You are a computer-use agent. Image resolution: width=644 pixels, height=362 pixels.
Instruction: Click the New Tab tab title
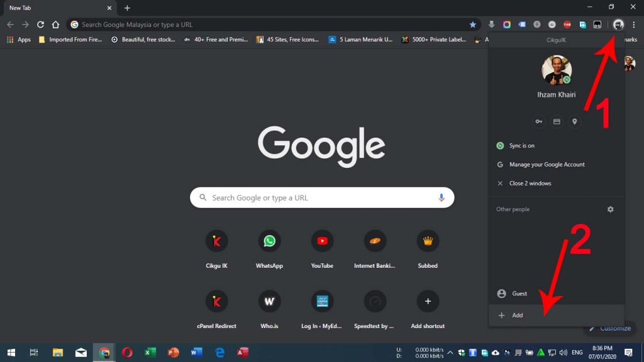[20, 8]
